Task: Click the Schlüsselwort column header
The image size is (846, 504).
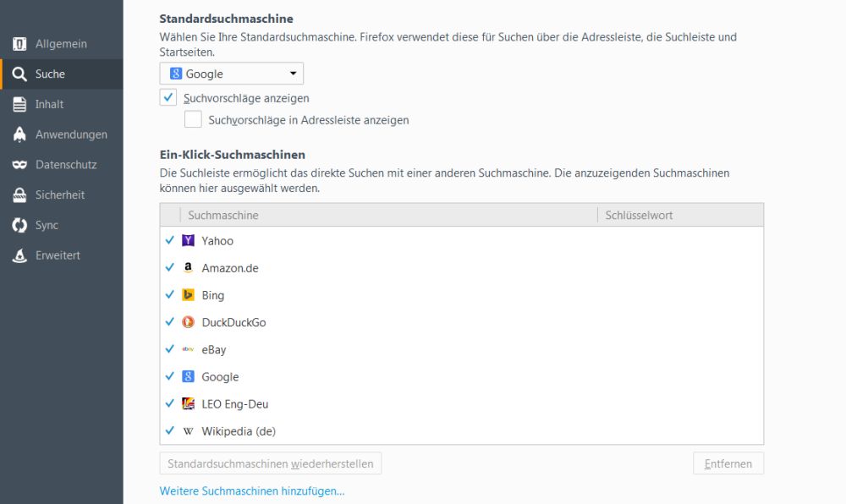Action: [x=679, y=215]
